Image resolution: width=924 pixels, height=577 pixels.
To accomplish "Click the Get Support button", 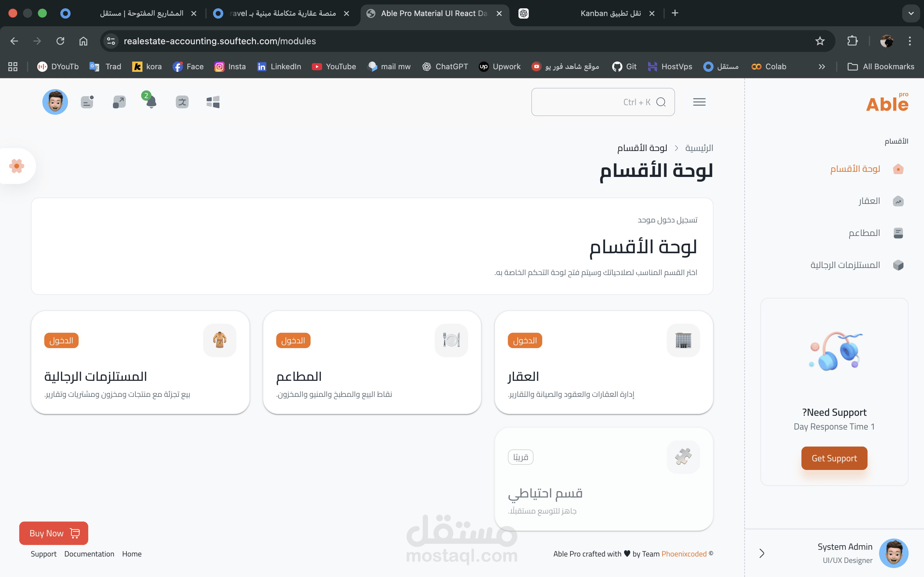I will coord(834,458).
